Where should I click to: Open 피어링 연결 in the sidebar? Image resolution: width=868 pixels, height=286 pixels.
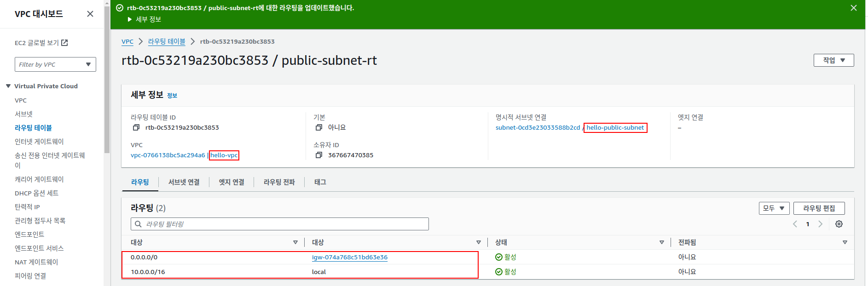coord(30,276)
